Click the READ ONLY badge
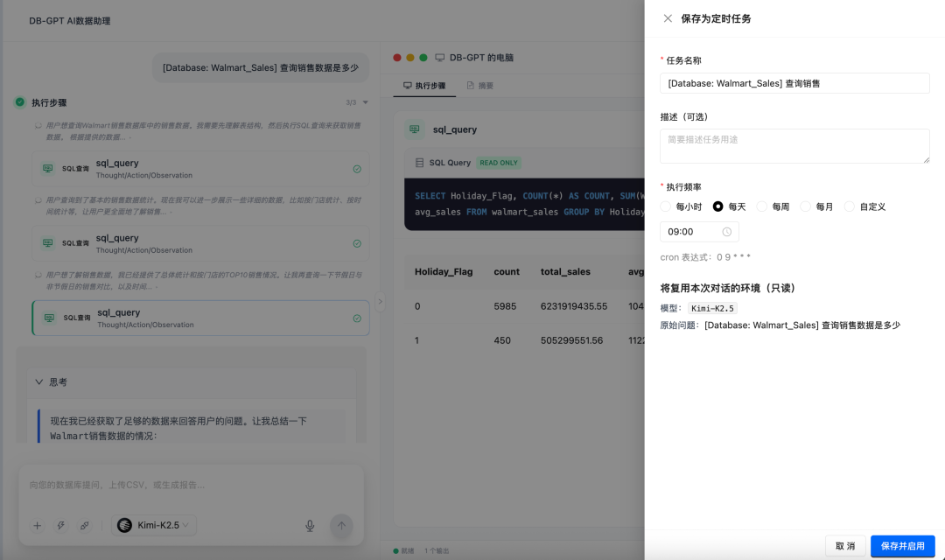The height and width of the screenshot is (560, 945). tap(499, 163)
